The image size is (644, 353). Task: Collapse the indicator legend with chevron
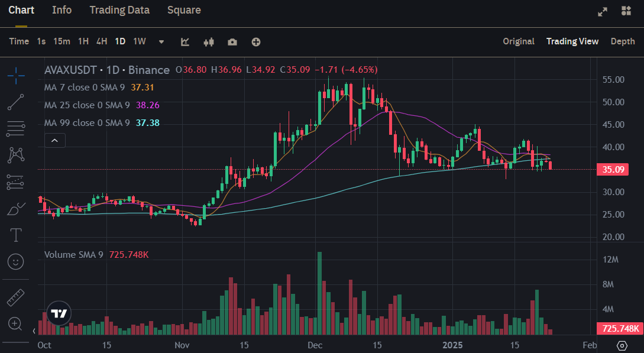pyautogui.click(x=54, y=140)
